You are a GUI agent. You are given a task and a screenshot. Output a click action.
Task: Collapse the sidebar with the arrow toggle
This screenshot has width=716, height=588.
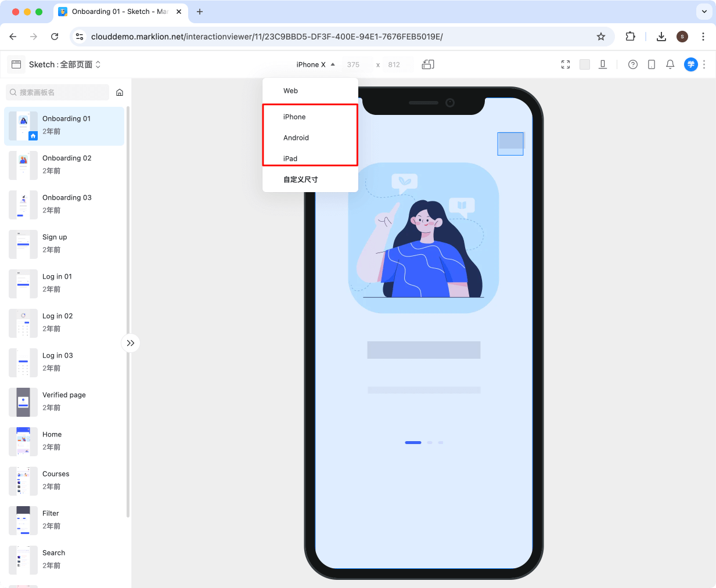pyautogui.click(x=131, y=343)
